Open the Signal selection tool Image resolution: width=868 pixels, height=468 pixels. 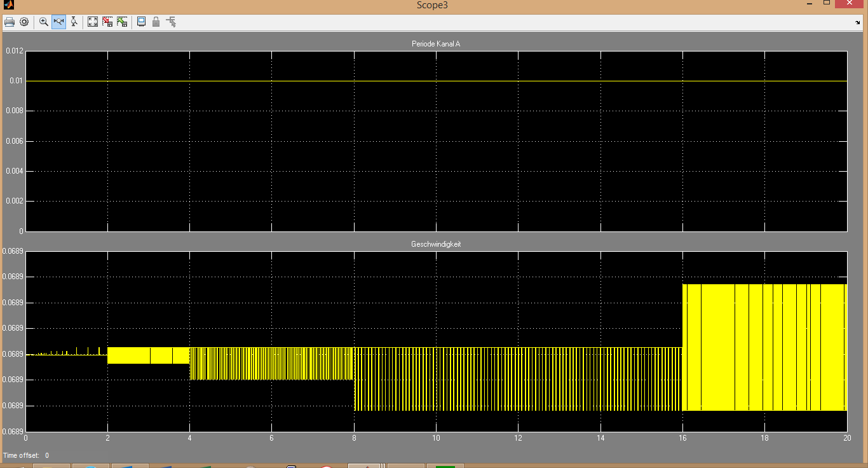(x=170, y=22)
